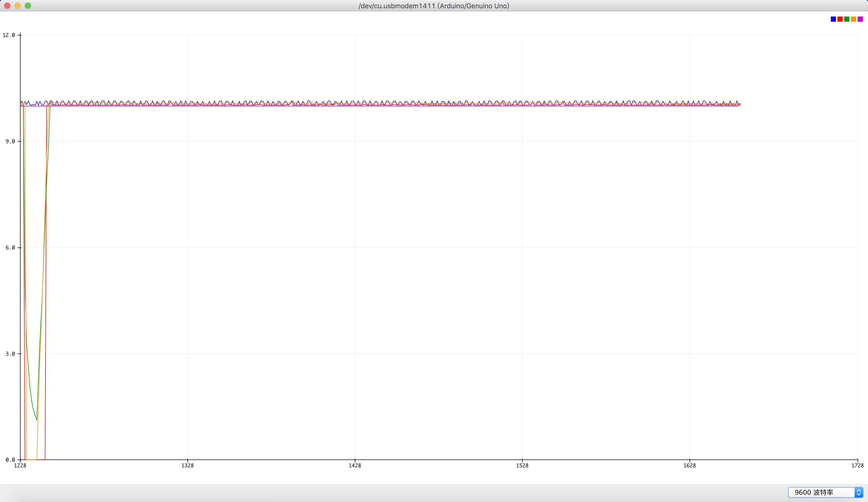Click the blue legend square

tap(833, 19)
